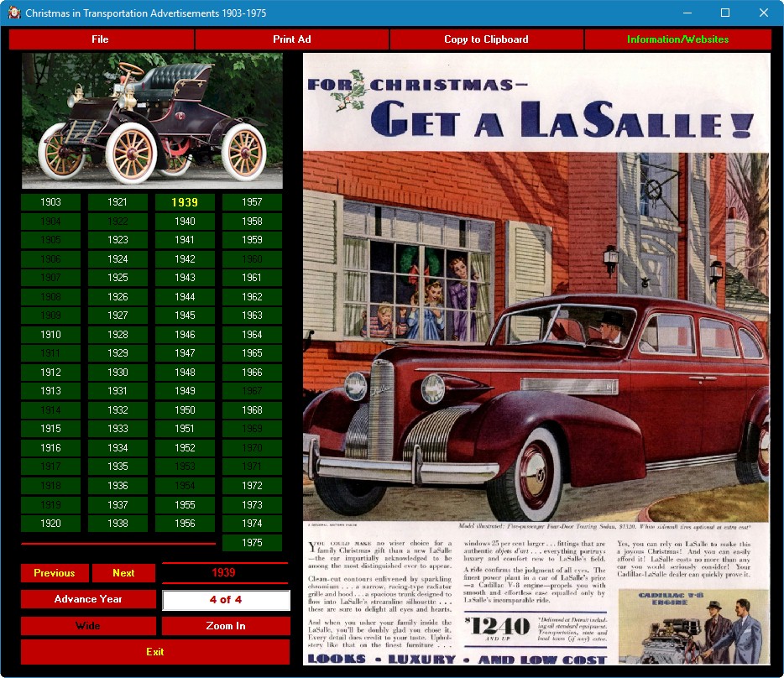Image resolution: width=784 pixels, height=678 pixels.
Task: Click the Advance Year button
Action: point(88,599)
